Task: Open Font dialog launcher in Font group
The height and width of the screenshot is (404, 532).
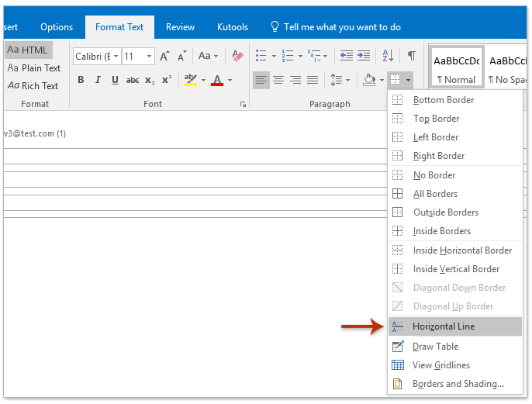Action: pyautogui.click(x=243, y=104)
